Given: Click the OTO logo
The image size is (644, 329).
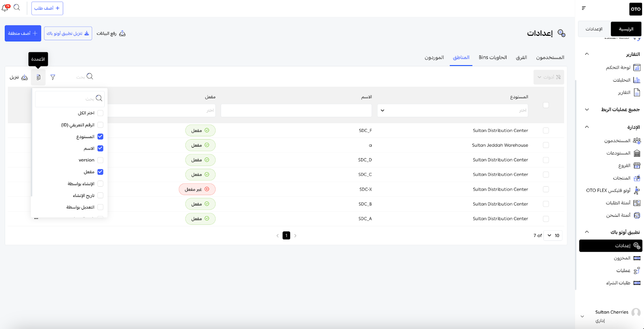Looking at the screenshot, I should point(636,9).
